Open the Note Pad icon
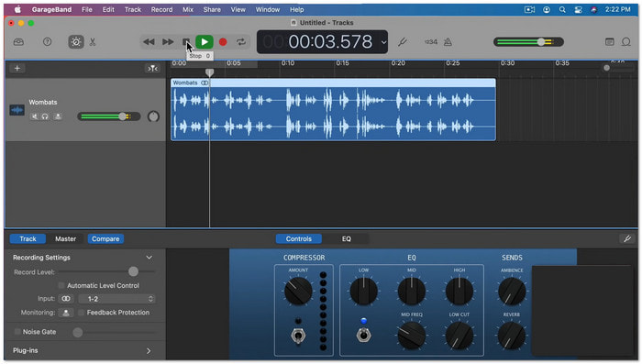This screenshot has height=364, width=642. click(x=610, y=42)
